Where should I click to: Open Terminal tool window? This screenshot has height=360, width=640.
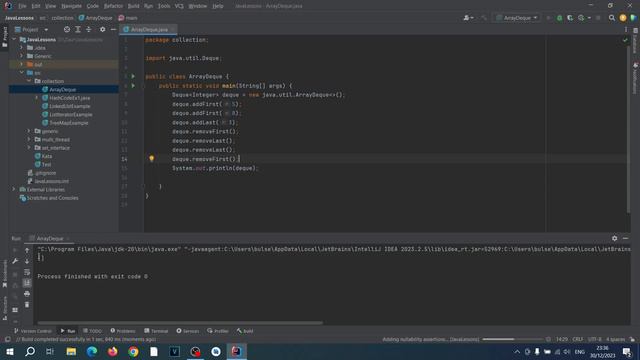coord(156,331)
